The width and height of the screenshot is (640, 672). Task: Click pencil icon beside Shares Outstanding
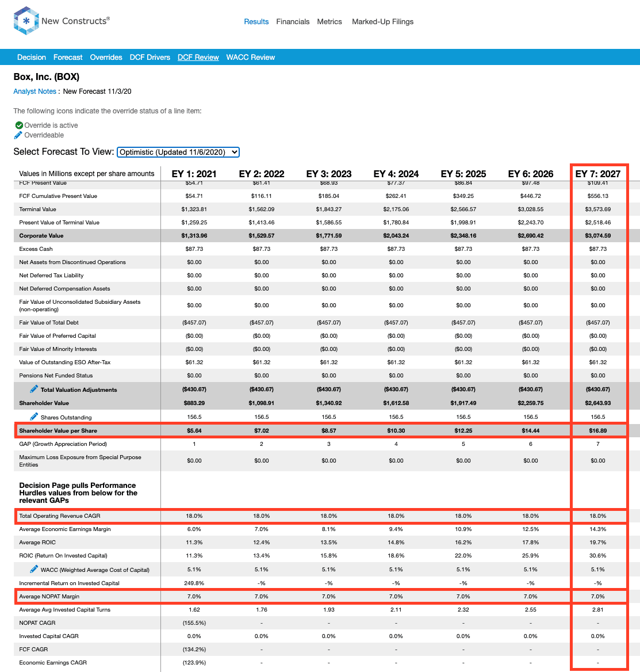[34, 416]
